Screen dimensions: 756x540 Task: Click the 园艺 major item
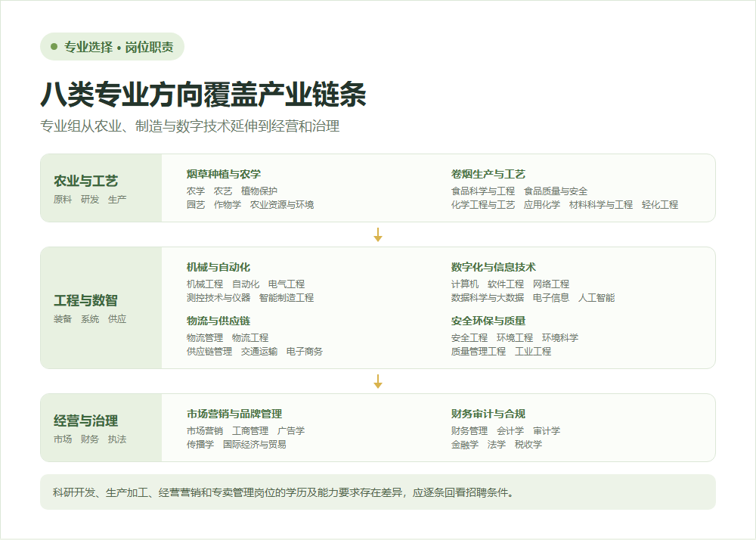click(196, 205)
